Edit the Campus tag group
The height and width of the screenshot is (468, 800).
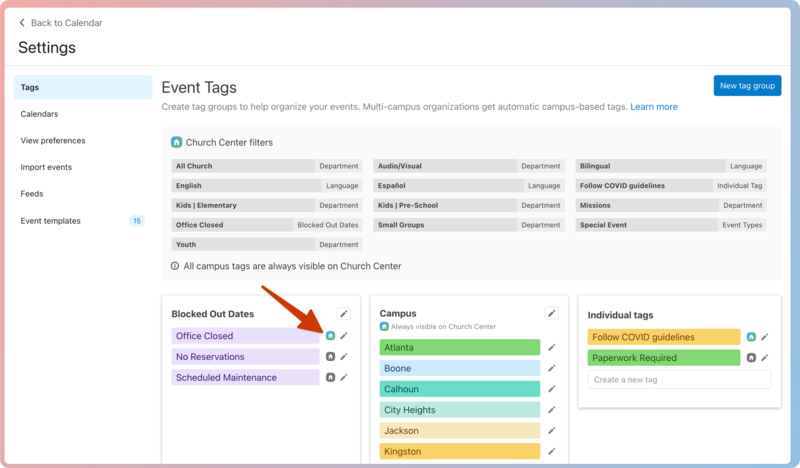(x=551, y=314)
